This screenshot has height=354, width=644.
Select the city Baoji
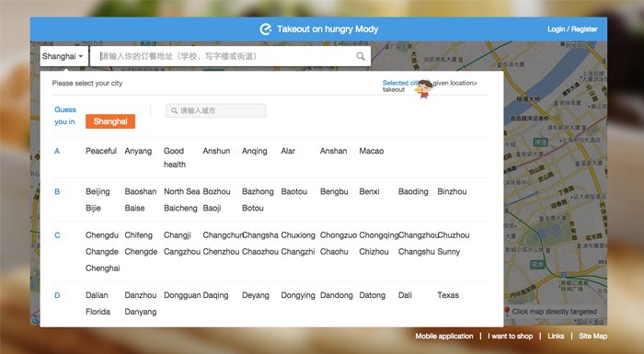[x=212, y=208]
